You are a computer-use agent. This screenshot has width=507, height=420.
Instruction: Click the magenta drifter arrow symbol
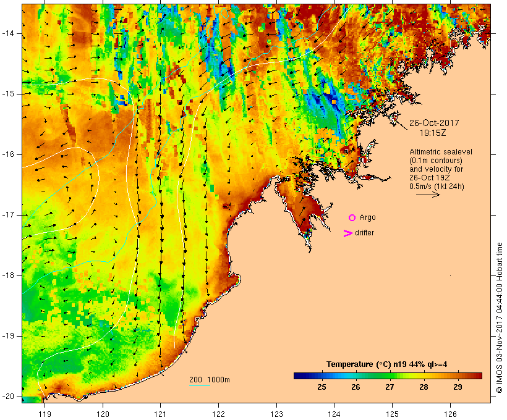[x=348, y=233]
